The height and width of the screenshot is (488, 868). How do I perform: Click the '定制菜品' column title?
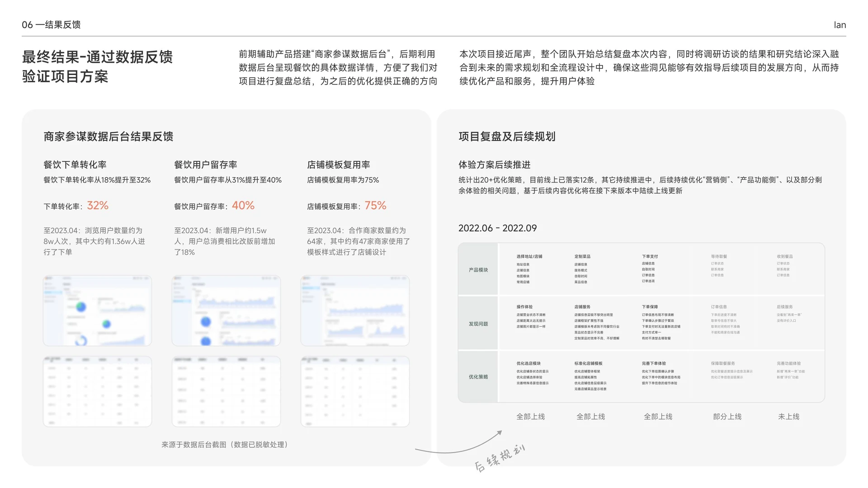pyautogui.click(x=582, y=257)
